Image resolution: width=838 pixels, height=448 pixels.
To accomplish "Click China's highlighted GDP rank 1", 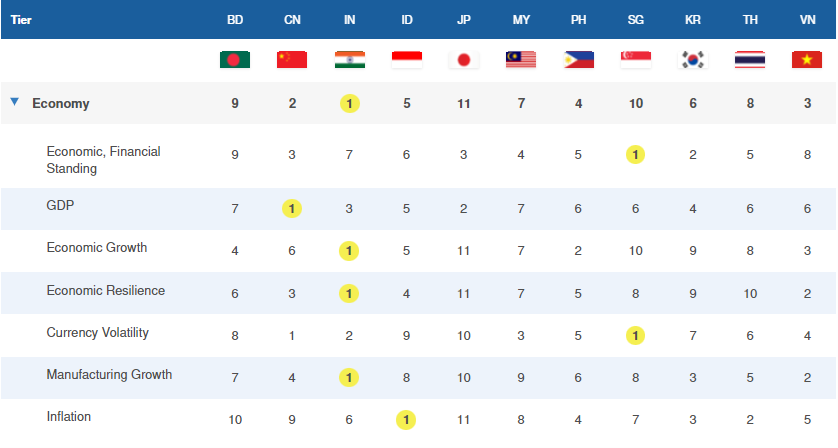I will click(292, 209).
